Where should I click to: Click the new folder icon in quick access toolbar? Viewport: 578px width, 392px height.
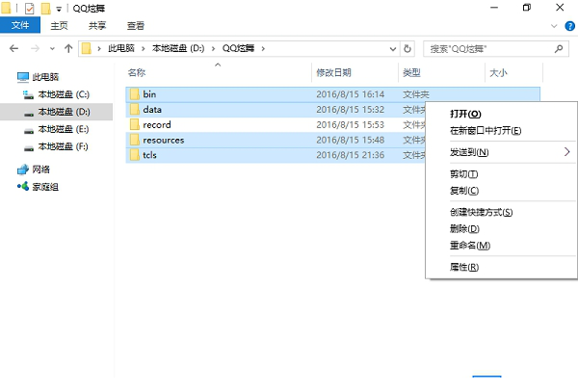(x=45, y=8)
